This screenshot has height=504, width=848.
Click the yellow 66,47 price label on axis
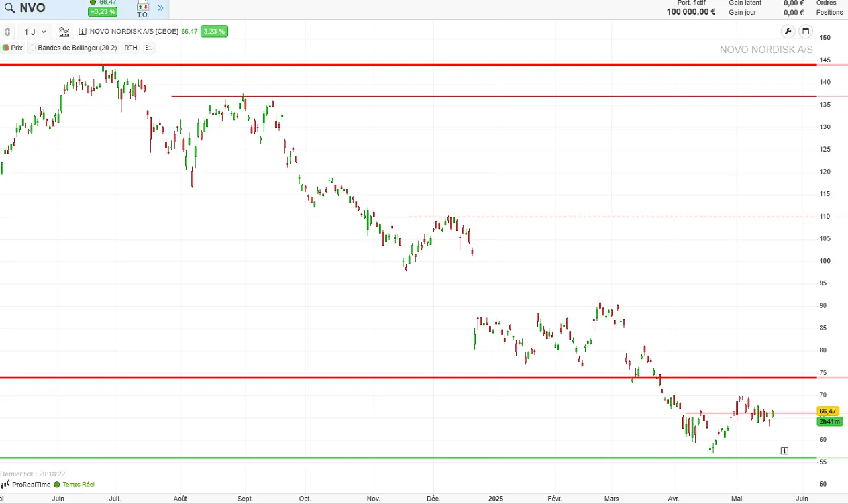point(828,411)
